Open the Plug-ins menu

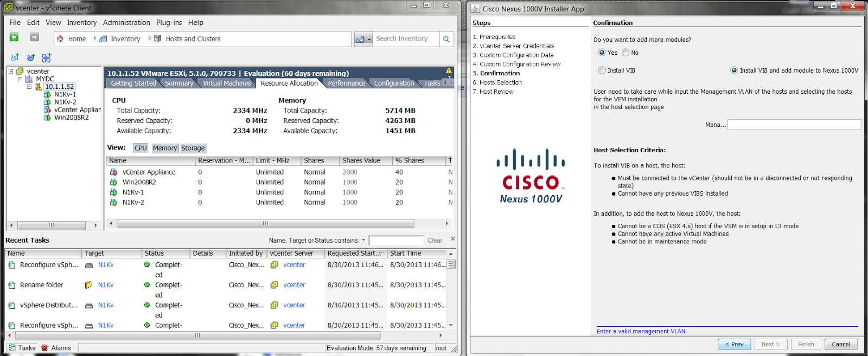[x=169, y=23]
